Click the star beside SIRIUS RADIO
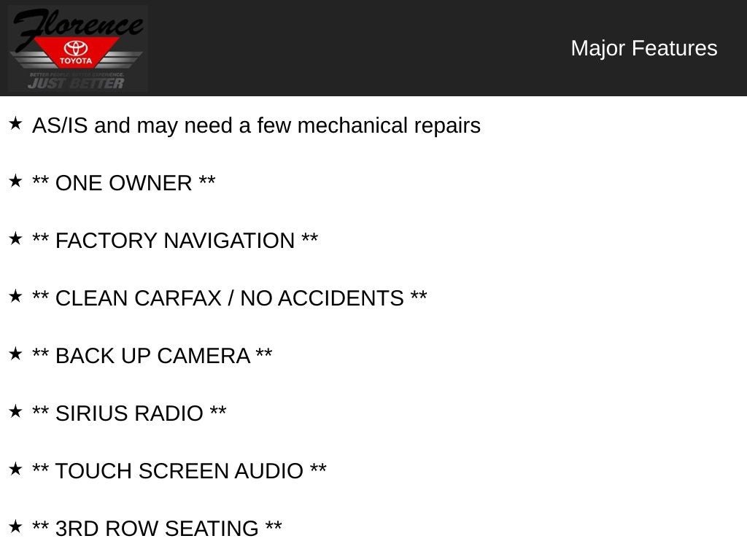This screenshot has width=747, height=560. click(x=15, y=412)
